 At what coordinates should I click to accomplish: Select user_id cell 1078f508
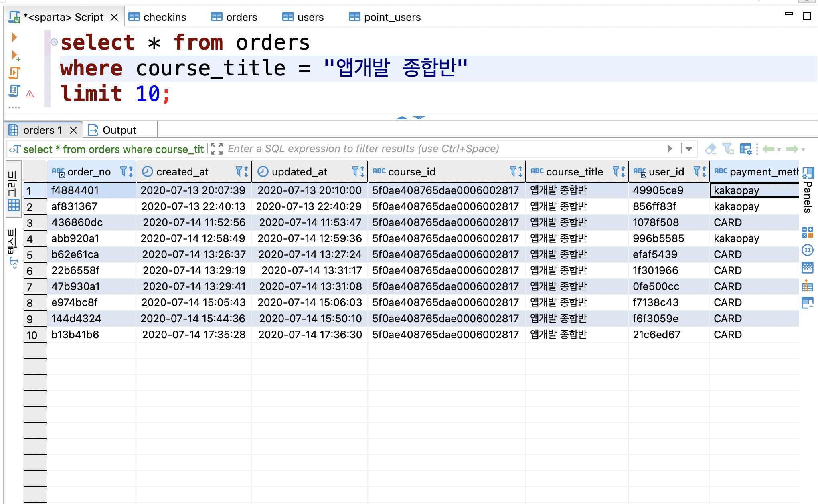click(668, 222)
